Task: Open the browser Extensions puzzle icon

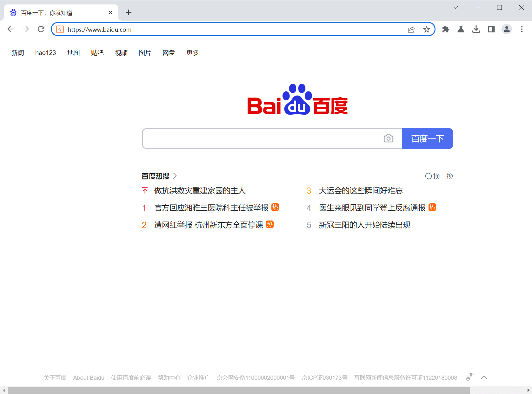Action: click(446, 30)
